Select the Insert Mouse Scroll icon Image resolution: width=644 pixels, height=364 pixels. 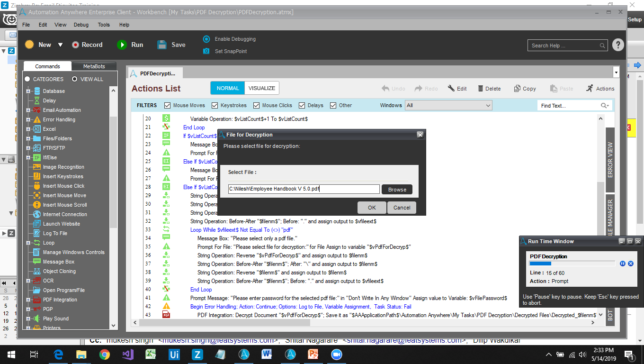click(x=37, y=205)
